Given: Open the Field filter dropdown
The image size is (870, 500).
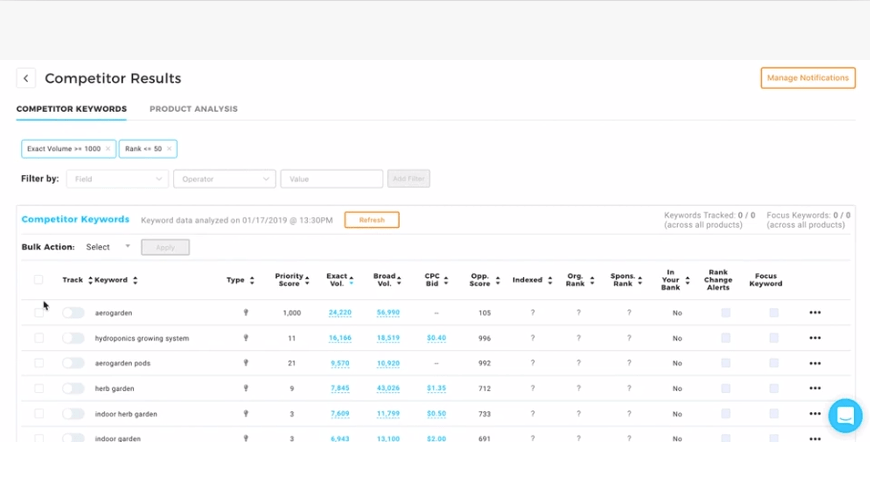Looking at the screenshot, I should [x=117, y=179].
